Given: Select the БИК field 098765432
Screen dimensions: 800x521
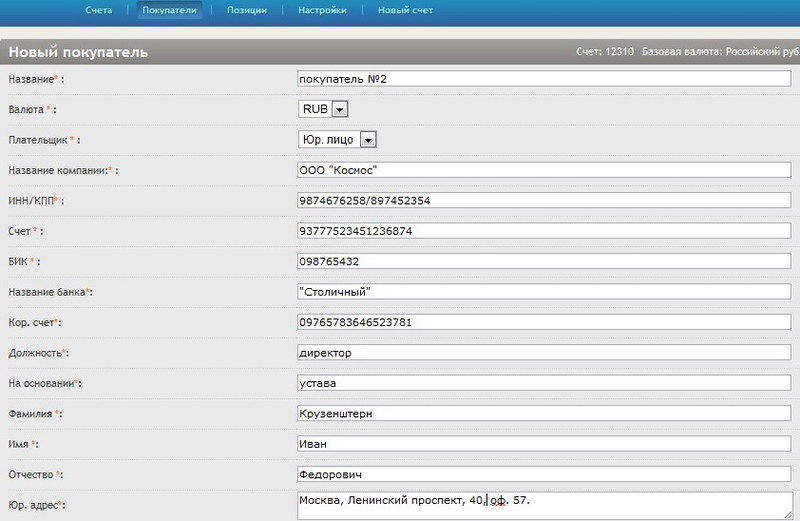Looking at the screenshot, I should (544, 261).
